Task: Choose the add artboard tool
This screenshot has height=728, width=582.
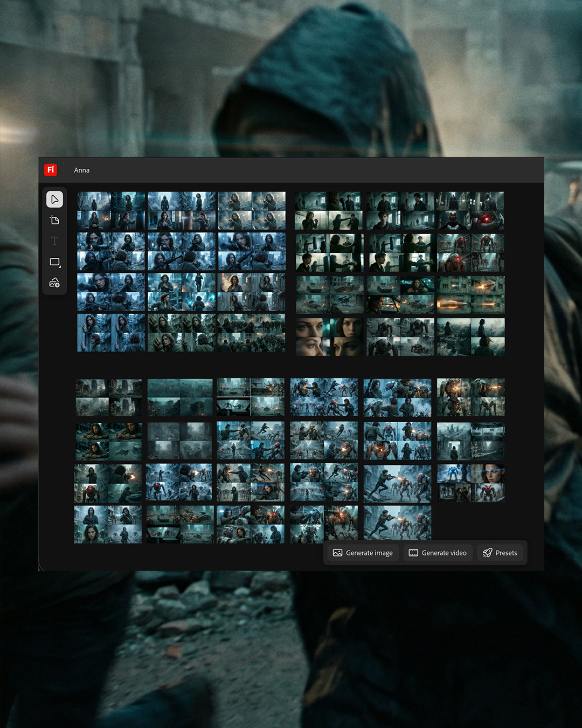Action: tap(54, 220)
